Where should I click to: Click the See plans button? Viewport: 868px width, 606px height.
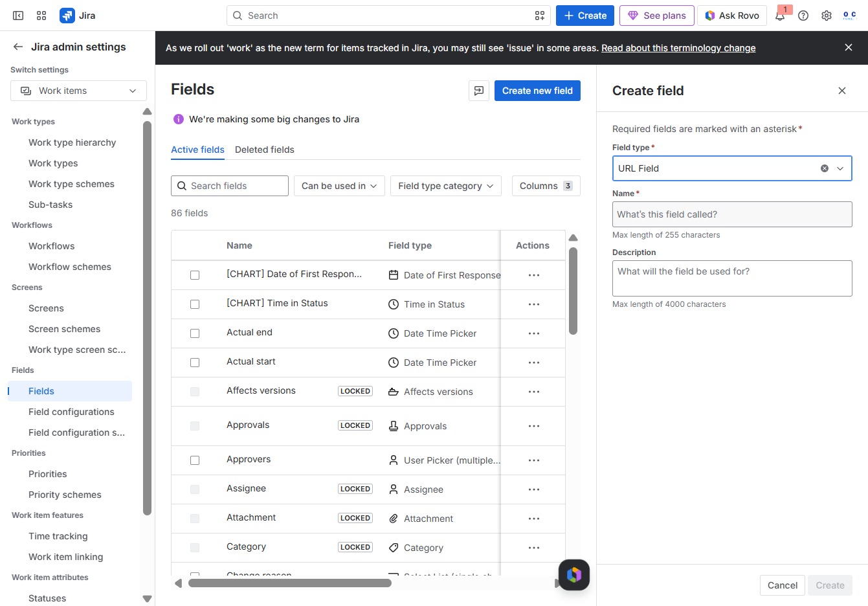point(657,16)
